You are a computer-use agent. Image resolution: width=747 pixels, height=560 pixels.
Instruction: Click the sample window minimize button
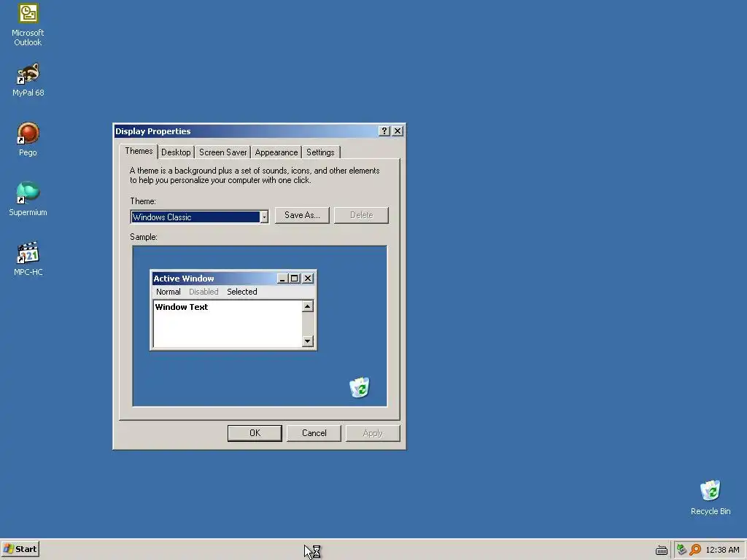point(282,279)
